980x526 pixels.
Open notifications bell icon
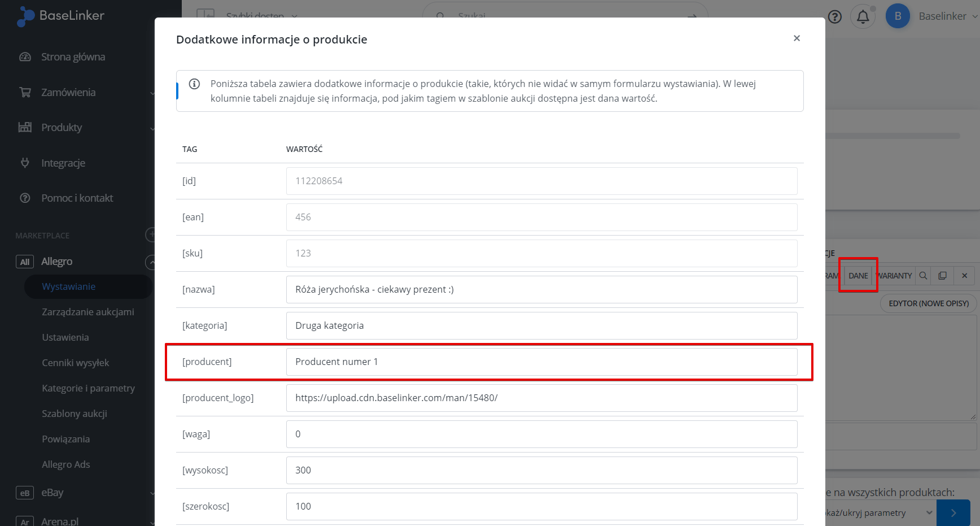(x=863, y=17)
